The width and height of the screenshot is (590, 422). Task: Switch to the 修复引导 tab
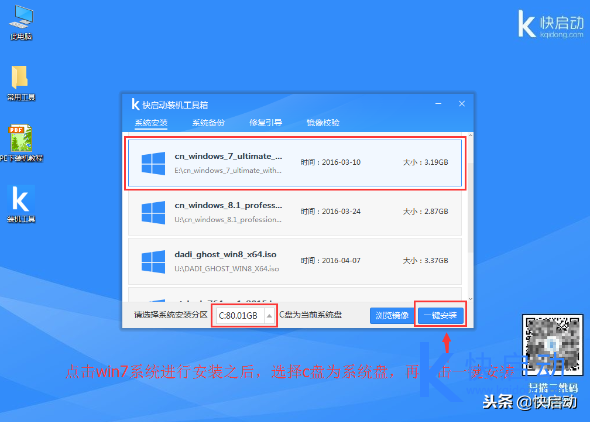[x=265, y=123]
